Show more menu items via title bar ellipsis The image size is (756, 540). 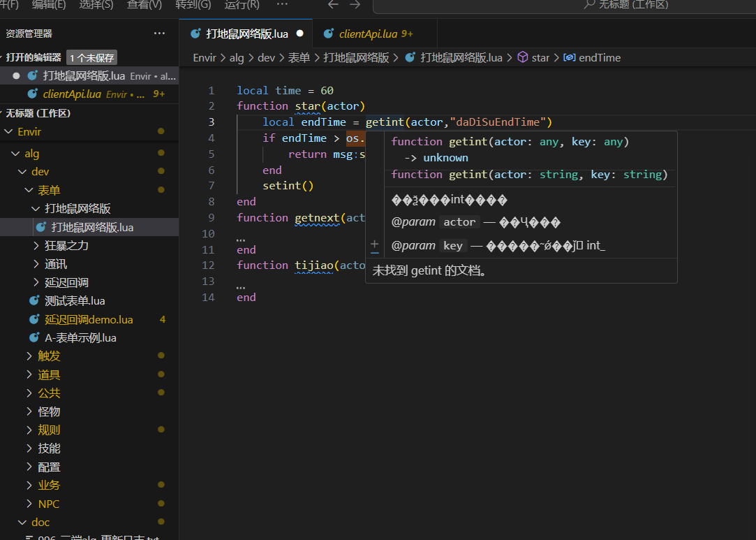(x=282, y=4)
